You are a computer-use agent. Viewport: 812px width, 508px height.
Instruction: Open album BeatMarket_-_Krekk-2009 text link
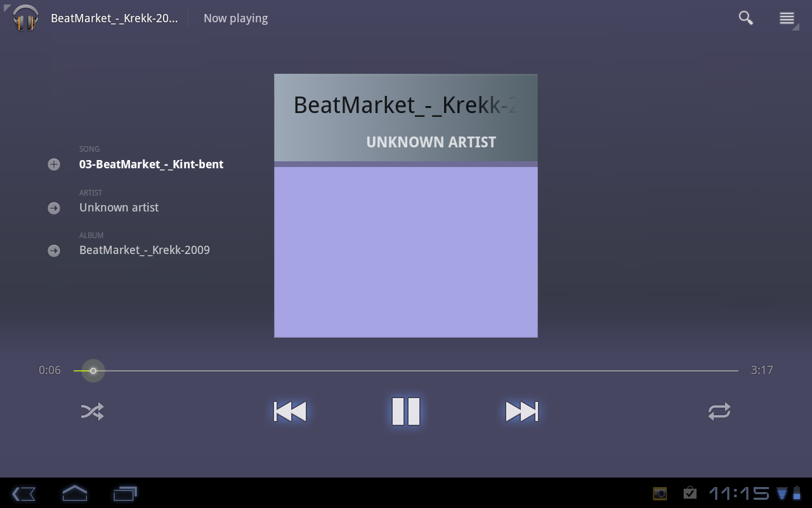click(145, 250)
